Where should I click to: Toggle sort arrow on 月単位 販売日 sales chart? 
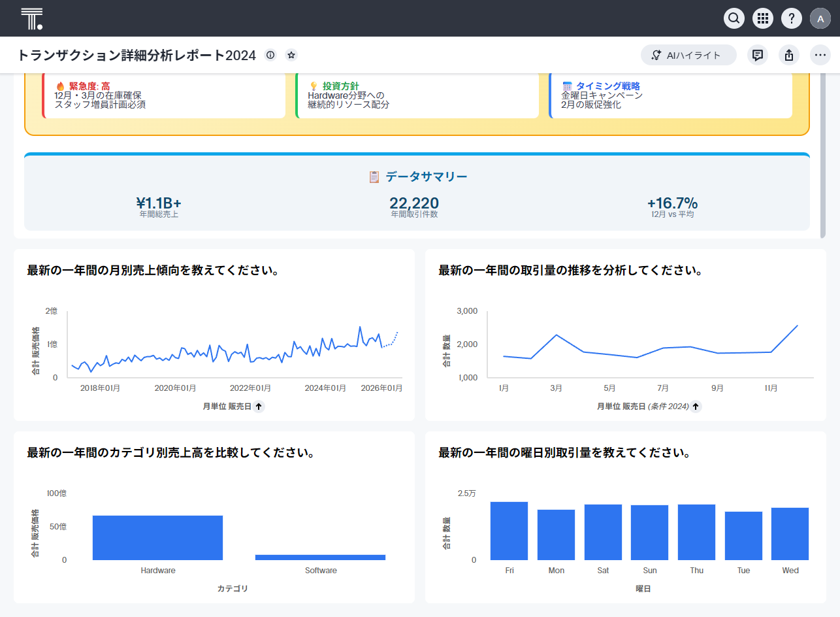(x=259, y=407)
